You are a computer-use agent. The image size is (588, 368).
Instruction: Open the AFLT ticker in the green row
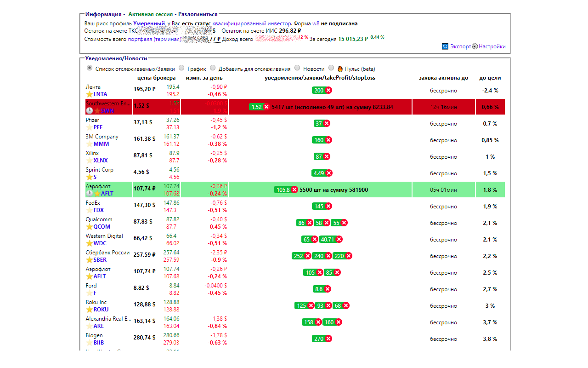(x=107, y=194)
